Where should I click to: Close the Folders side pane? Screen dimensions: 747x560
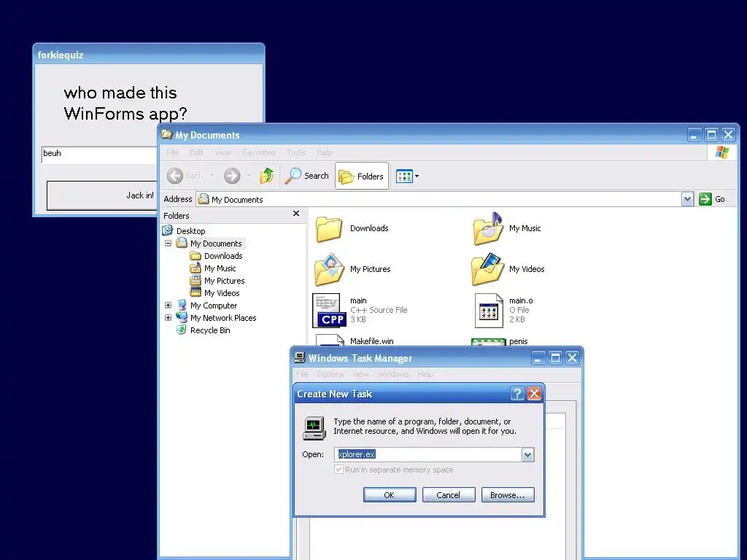click(296, 214)
